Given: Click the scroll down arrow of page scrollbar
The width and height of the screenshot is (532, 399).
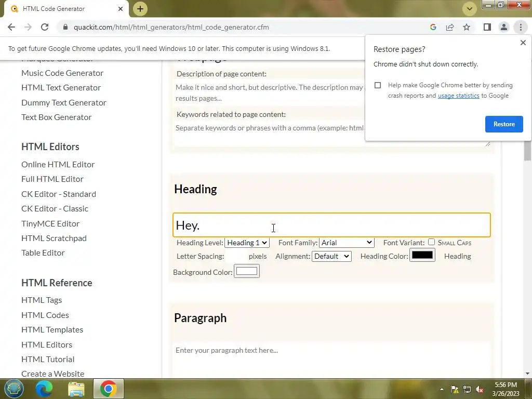Looking at the screenshot, I should click(527, 374).
